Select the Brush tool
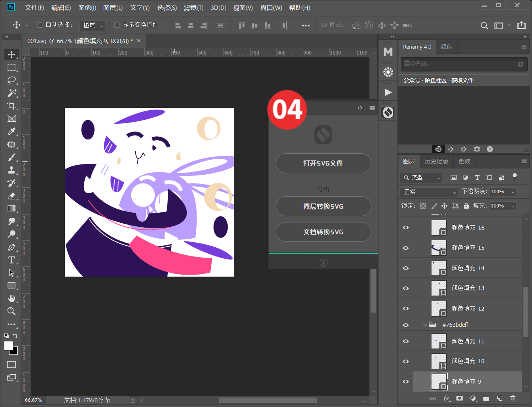 11,157
